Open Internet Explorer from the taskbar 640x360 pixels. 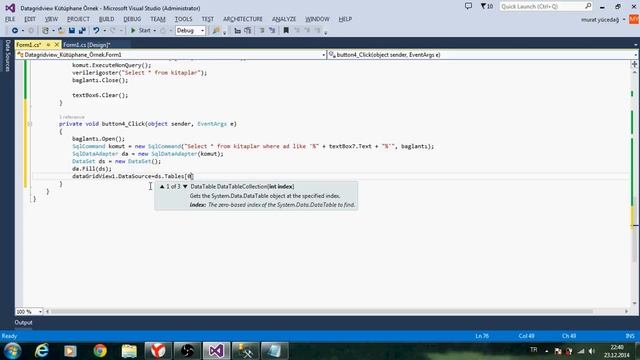coord(42,351)
